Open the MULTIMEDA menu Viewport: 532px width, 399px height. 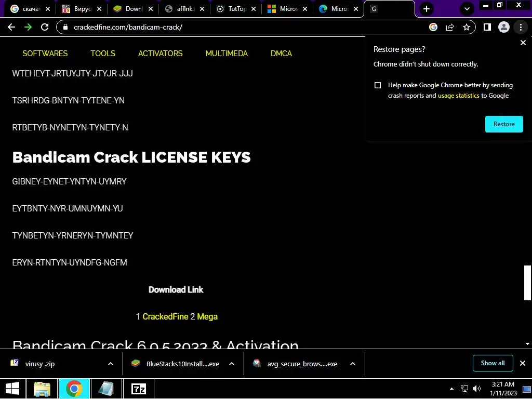coord(227,54)
